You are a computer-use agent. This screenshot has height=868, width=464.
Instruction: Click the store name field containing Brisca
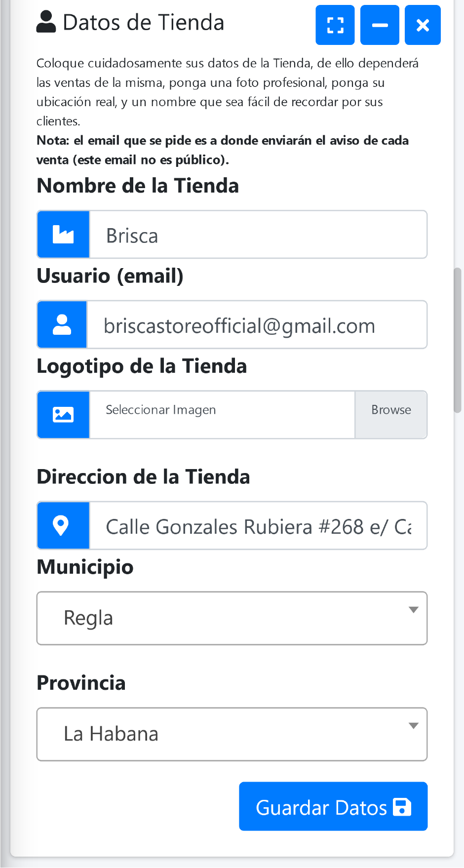pyautogui.click(x=258, y=235)
